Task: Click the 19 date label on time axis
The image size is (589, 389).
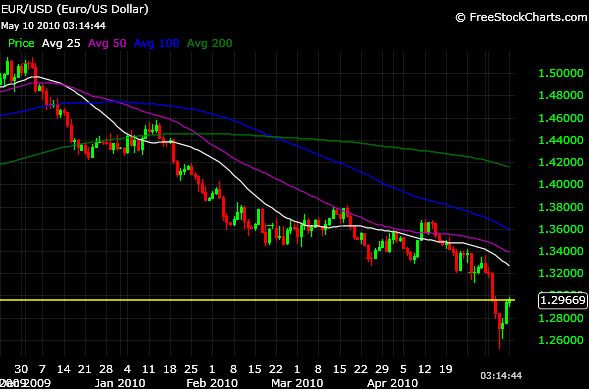Action: [x=446, y=369]
